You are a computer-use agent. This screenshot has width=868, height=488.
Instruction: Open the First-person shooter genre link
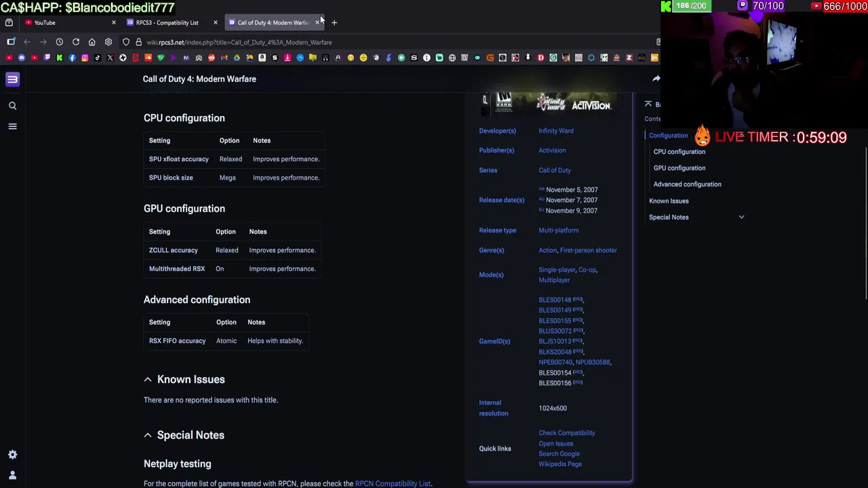[589, 250]
